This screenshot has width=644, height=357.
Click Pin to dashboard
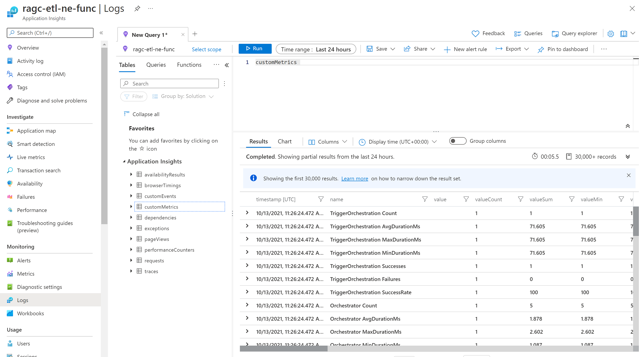point(563,49)
